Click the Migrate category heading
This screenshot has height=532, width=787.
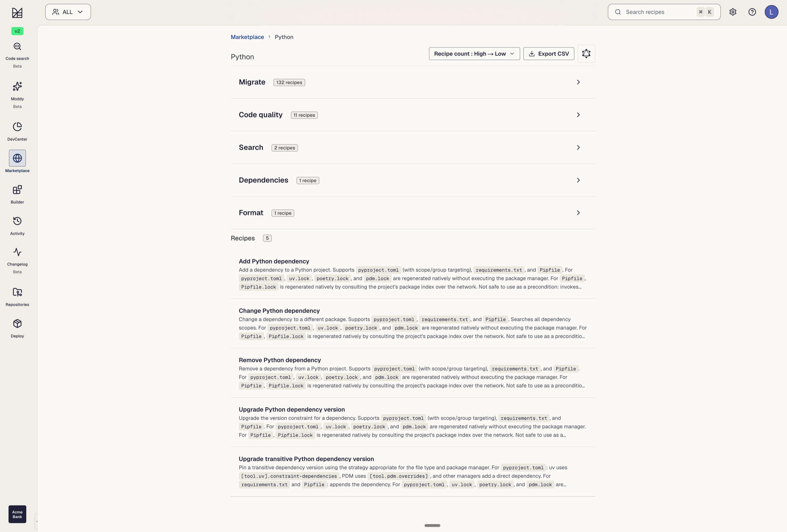(252, 82)
